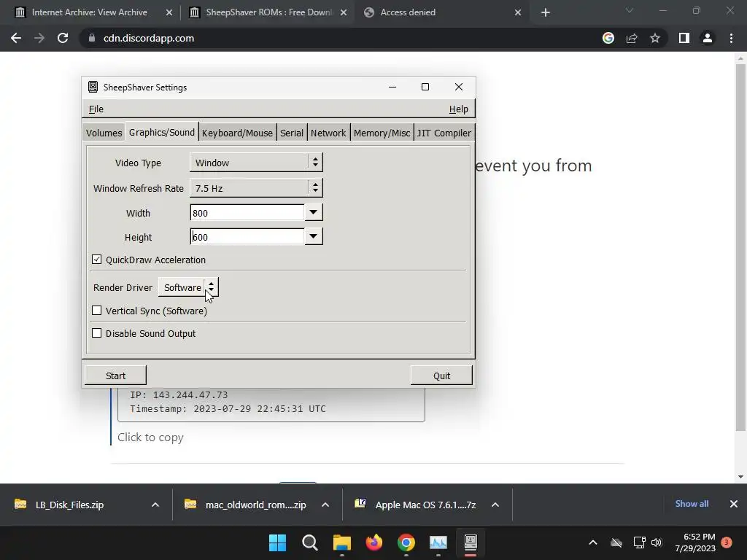The width and height of the screenshot is (747, 560).
Task: Select the SheepShaver taskbar icon
Action: pyautogui.click(x=471, y=542)
